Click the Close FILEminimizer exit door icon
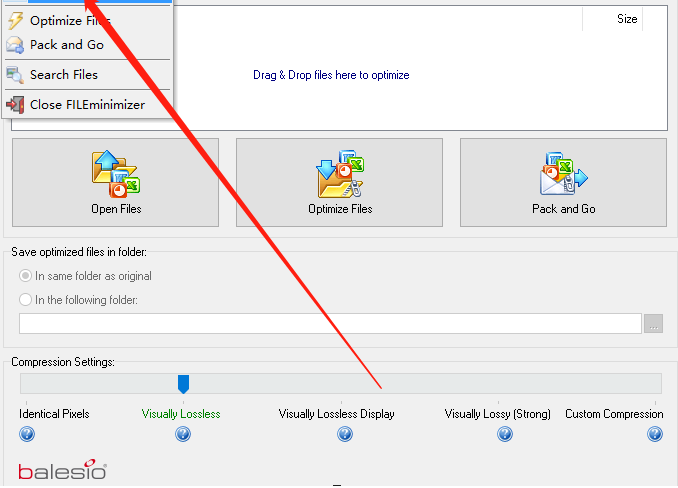678x488 pixels. pyautogui.click(x=16, y=105)
